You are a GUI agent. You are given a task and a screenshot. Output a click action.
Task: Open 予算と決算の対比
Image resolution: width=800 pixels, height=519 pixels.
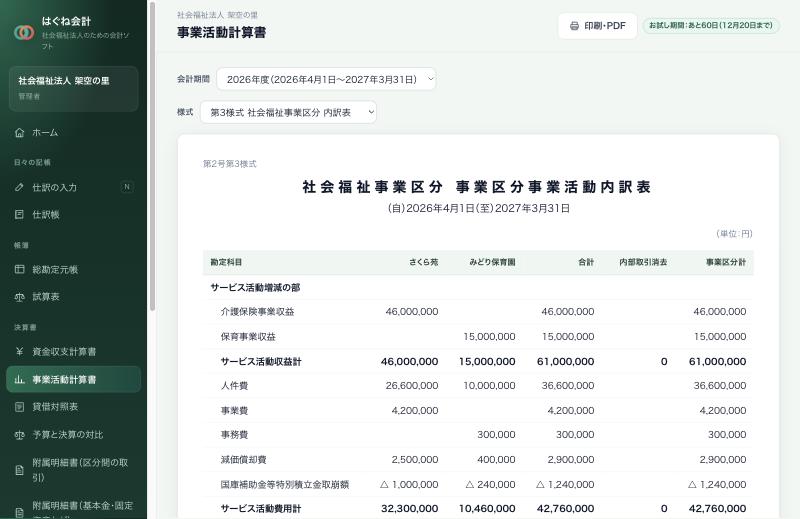click(x=73, y=435)
